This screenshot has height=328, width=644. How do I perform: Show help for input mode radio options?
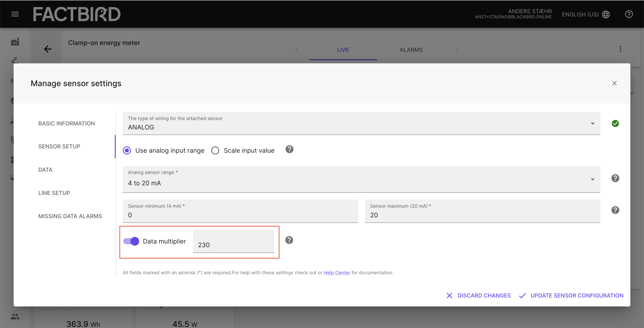pos(289,149)
